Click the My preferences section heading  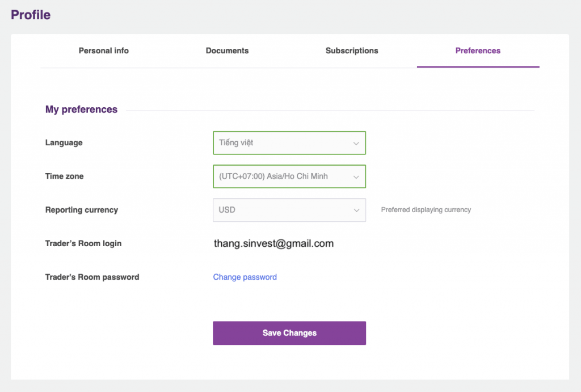pos(82,109)
